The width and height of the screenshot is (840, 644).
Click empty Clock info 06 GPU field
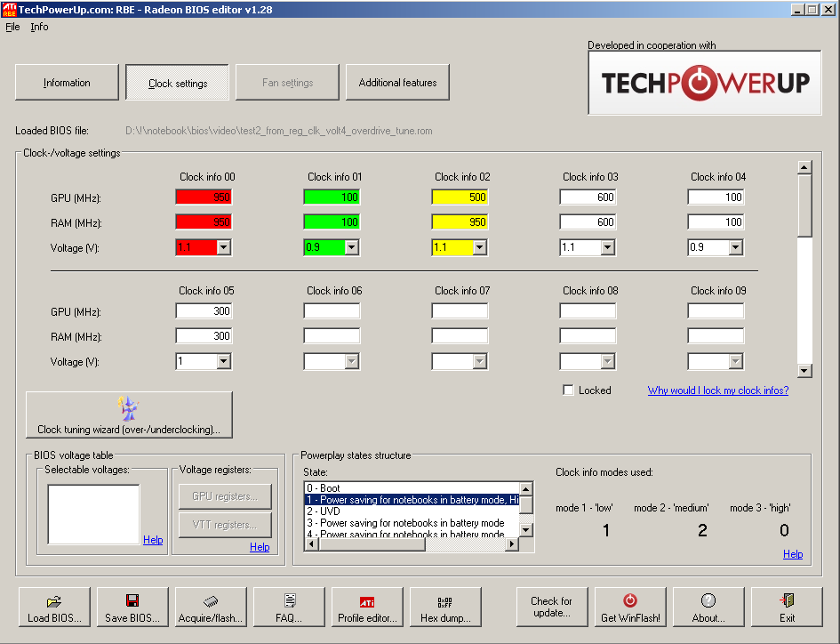click(x=332, y=311)
